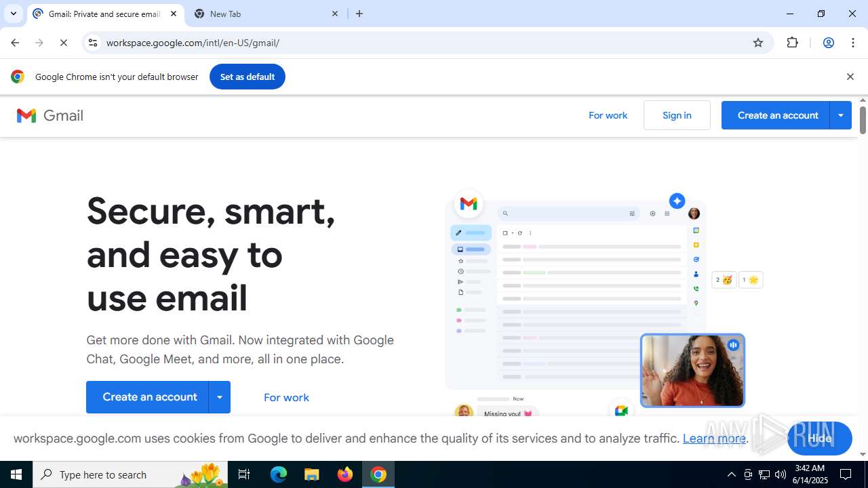Click the video call thumbnail image
Image resolution: width=868 pixels, height=488 pixels.
[x=692, y=370]
